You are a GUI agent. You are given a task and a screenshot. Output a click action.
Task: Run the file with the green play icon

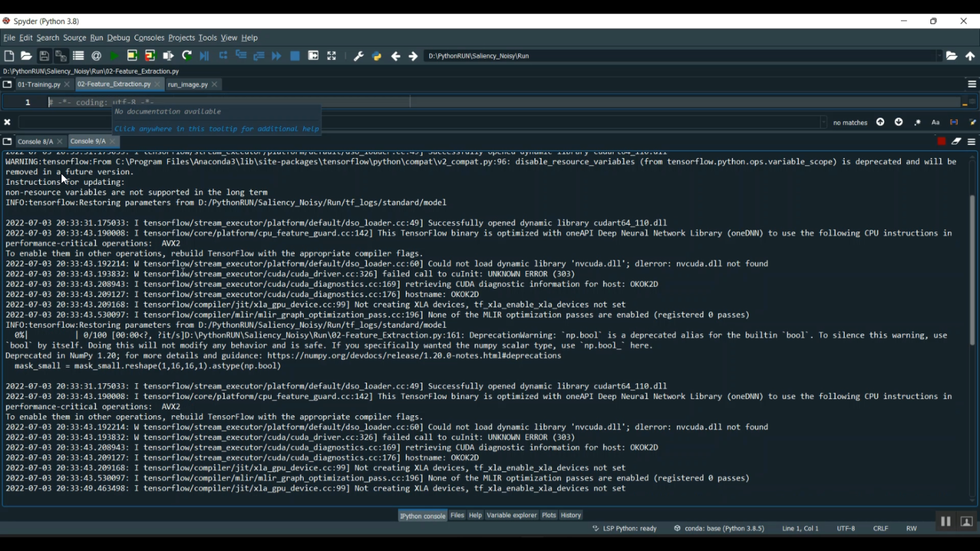coord(114,56)
